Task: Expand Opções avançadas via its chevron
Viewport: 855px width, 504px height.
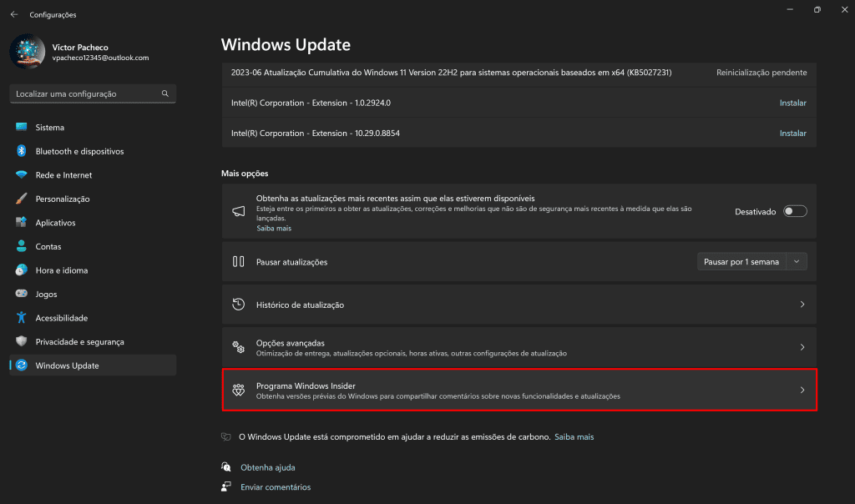Action: tap(802, 347)
